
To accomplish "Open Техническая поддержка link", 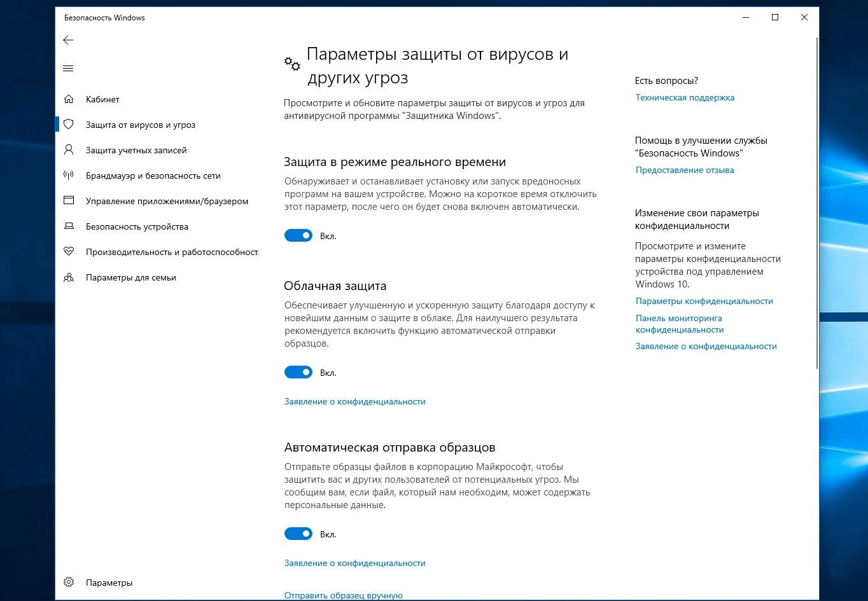I will click(x=685, y=97).
